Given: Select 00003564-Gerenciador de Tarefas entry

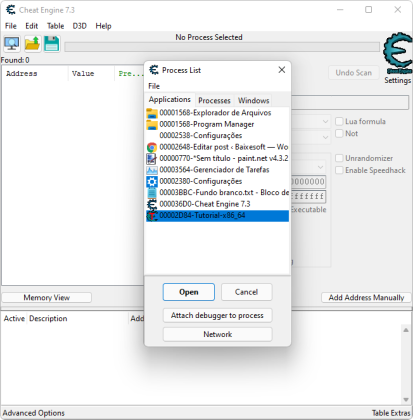Looking at the screenshot, I should (x=217, y=170).
